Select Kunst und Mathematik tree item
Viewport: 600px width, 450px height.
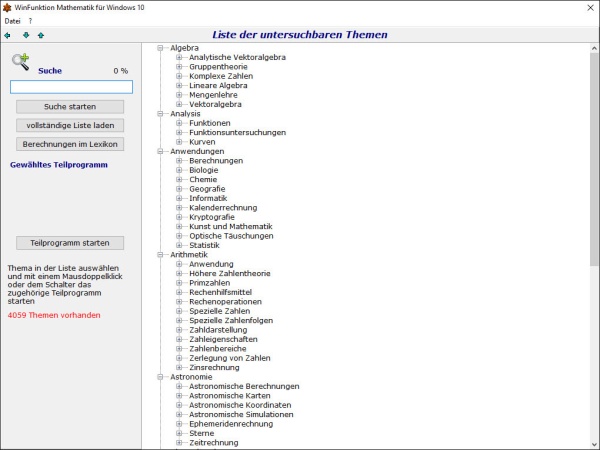(x=231, y=227)
